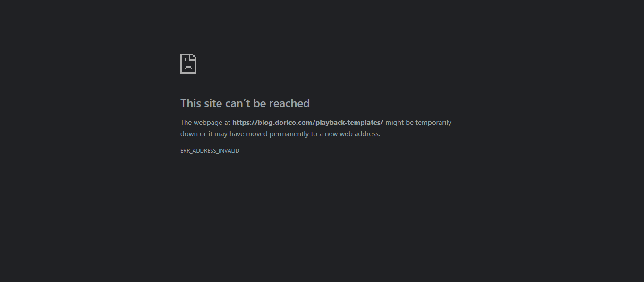Viewport: 644px width, 282px height.
Task: Click the ERR_ADDRESS_INVALID error code
Action: [x=210, y=151]
